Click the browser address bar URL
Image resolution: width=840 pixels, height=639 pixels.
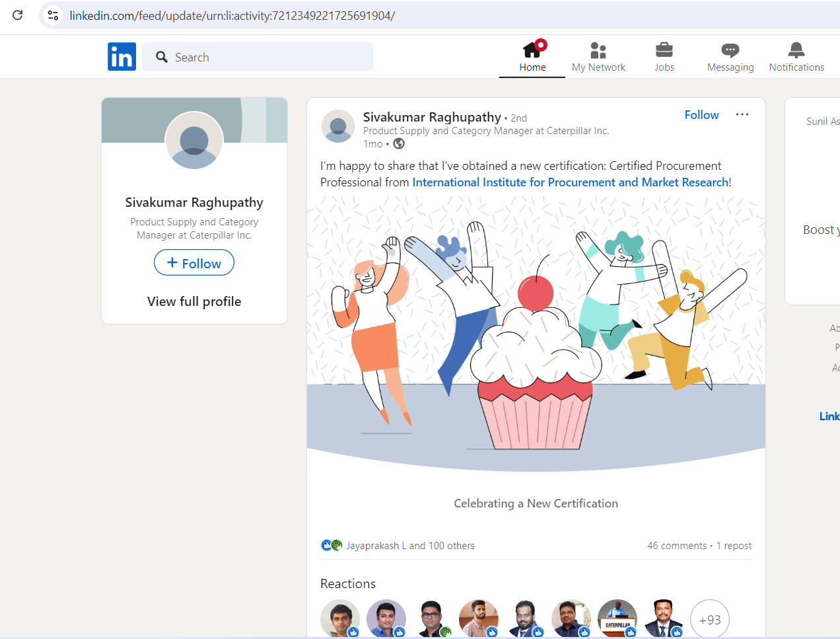[232, 15]
